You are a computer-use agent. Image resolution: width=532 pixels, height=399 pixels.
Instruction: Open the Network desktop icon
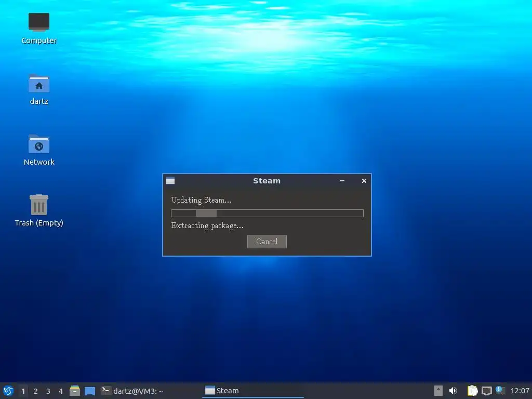click(x=39, y=150)
